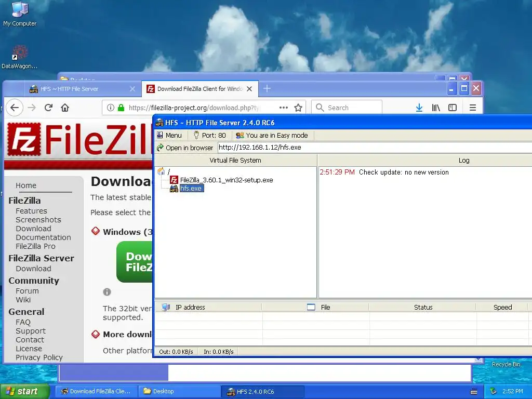The width and height of the screenshot is (532, 399).
Task: Reload the page in Firefox
Action: 48,108
